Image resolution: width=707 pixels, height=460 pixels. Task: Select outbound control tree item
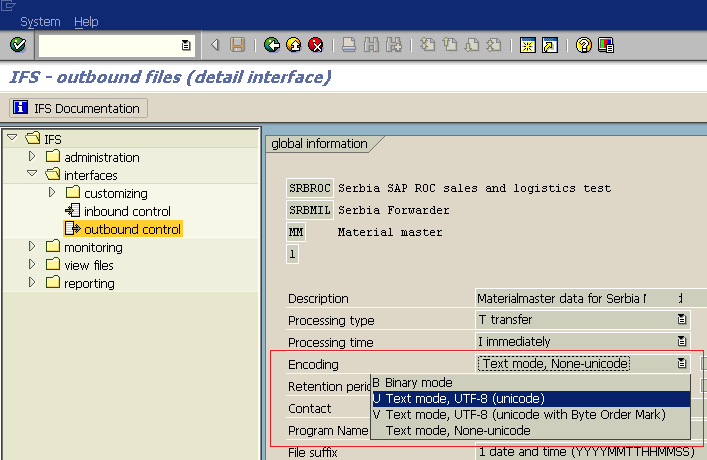[x=132, y=229]
